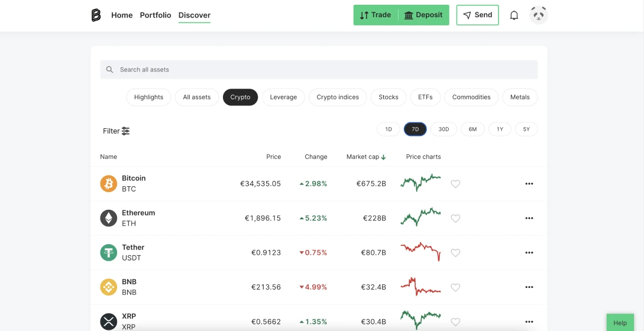Switch timeframe to 7D
The height and width of the screenshot is (331, 644).
(415, 129)
